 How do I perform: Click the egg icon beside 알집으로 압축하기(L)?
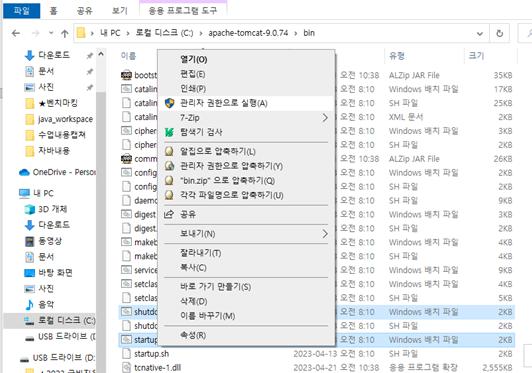(x=169, y=151)
